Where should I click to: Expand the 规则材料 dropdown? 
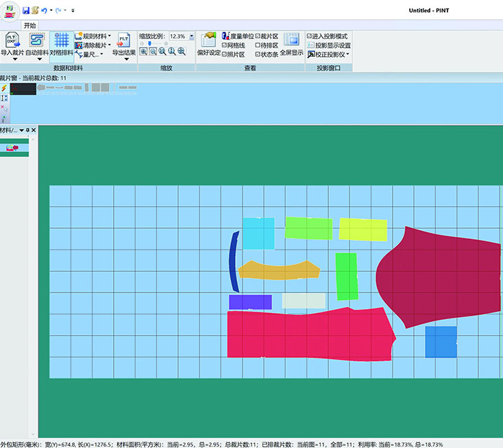[x=110, y=36]
